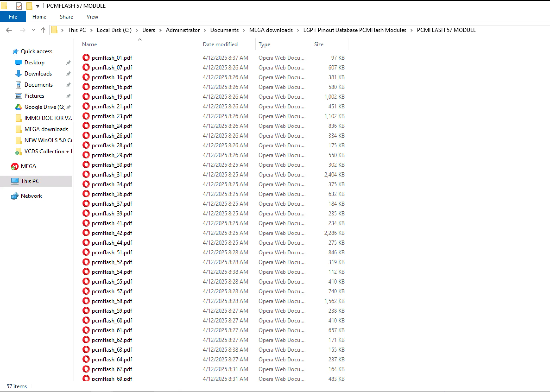
Task: Open Customize Quick Access Toolbar dropdown
Action: (38, 6)
